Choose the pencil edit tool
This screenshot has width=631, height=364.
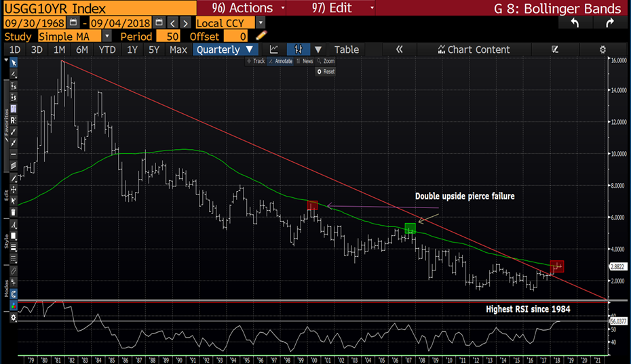point(14,178)
